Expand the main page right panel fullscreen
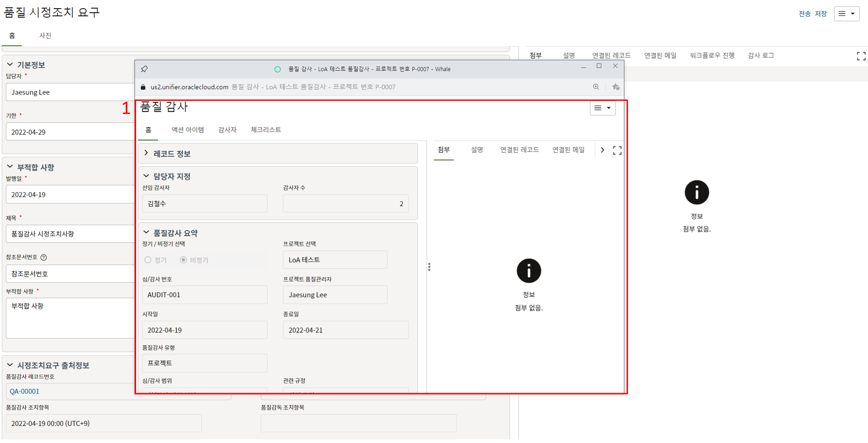868x443 pixels. coord(861,56)
